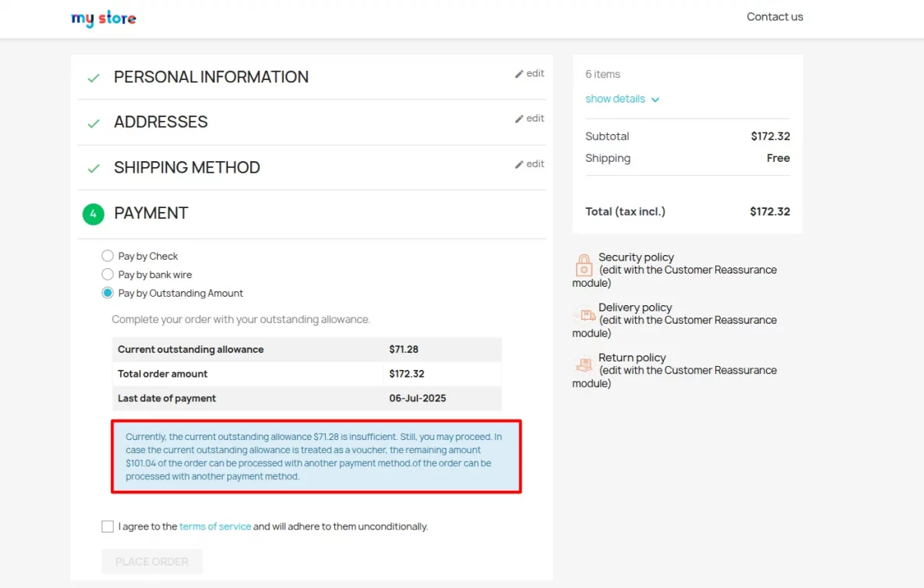This screenshot has width=924, height=588.
Task: Select the Pay by bank wire option
Action: [108, 274]
